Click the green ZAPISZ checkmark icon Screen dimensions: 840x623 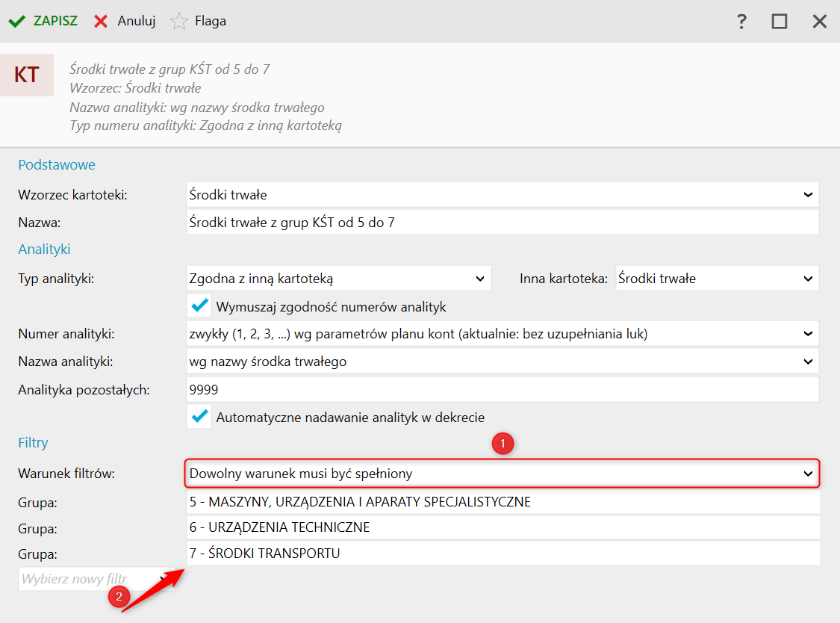point(17,22)
